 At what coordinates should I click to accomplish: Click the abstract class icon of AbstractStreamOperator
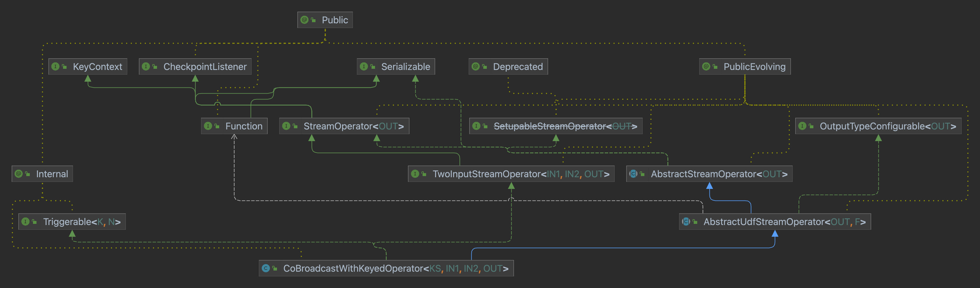click(633, 174)
